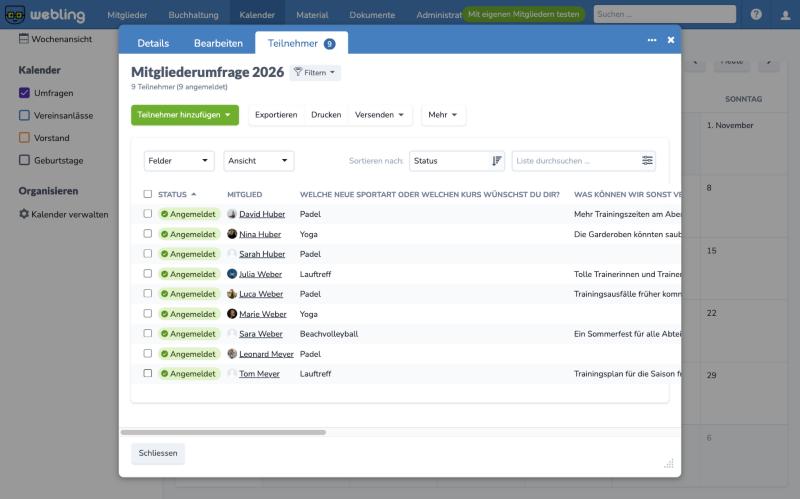Open the help question mark icon

coord(756,14)
